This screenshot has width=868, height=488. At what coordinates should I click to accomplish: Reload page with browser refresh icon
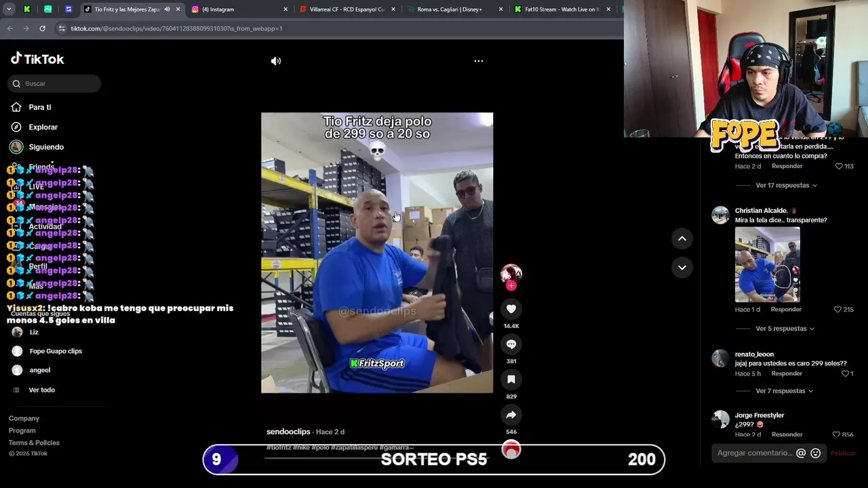coord(42,28)
